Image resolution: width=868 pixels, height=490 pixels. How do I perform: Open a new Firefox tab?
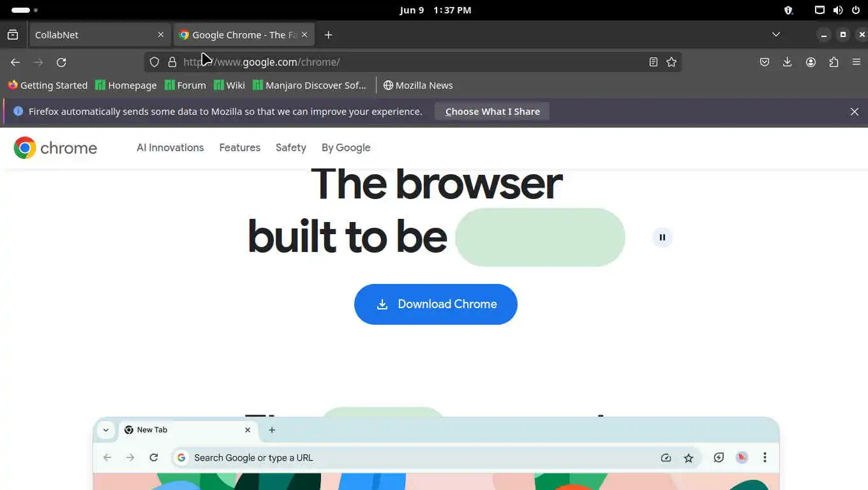coord(328,34)
